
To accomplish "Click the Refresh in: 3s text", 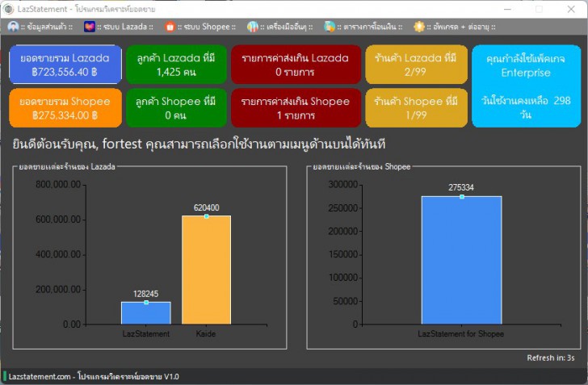I will pyautogui.click(x=551, y=358).
